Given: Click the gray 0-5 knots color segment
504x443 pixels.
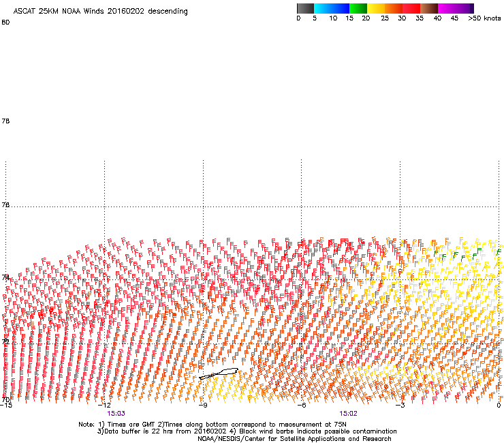Looking at the screenshot, I should tap(305, 8).
